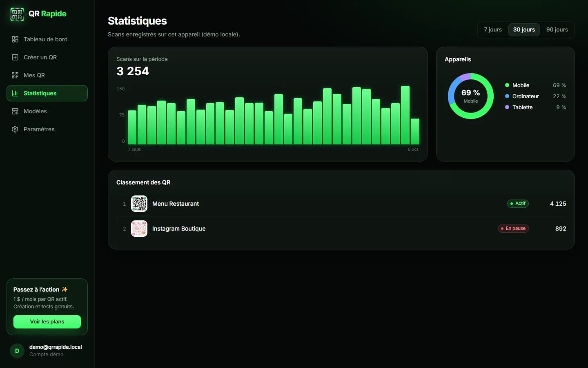The width and height of the screenshot is (588, 368).
Task: Go to Tableau de bord
Action: coord(47,39)
